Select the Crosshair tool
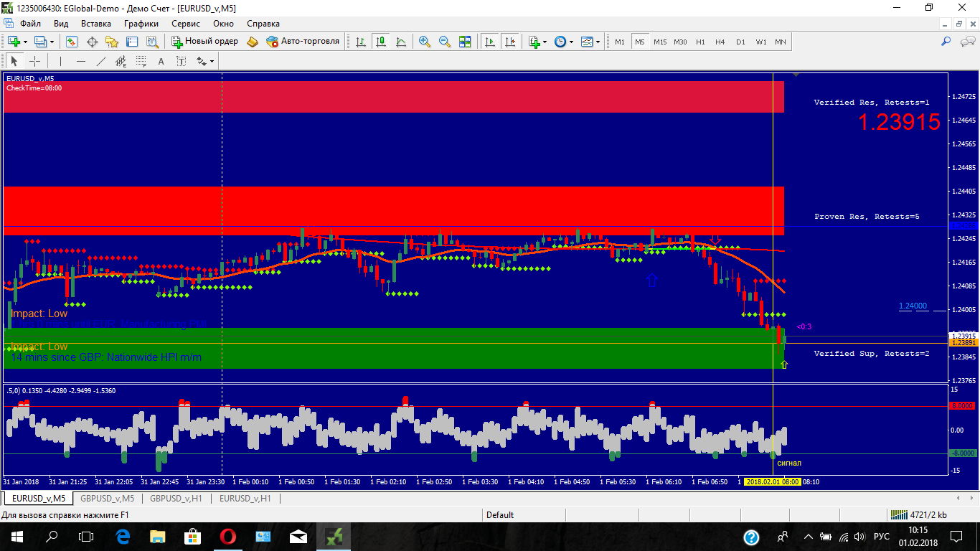Screen dimensions: 980x551 tap(34, 61)
